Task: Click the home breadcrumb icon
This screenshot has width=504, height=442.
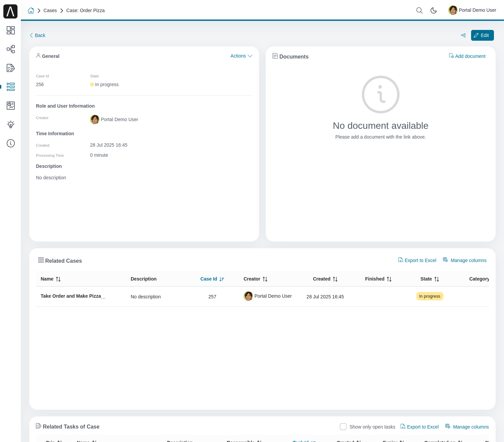Action: click(31, 10)
